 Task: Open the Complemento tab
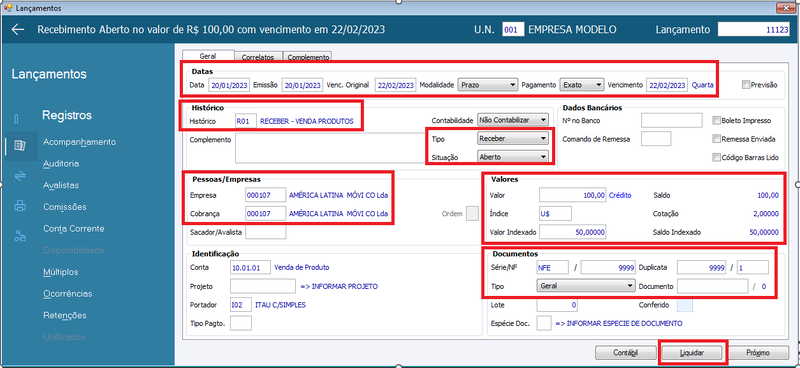pyautogui.click(x=307, y=57)
